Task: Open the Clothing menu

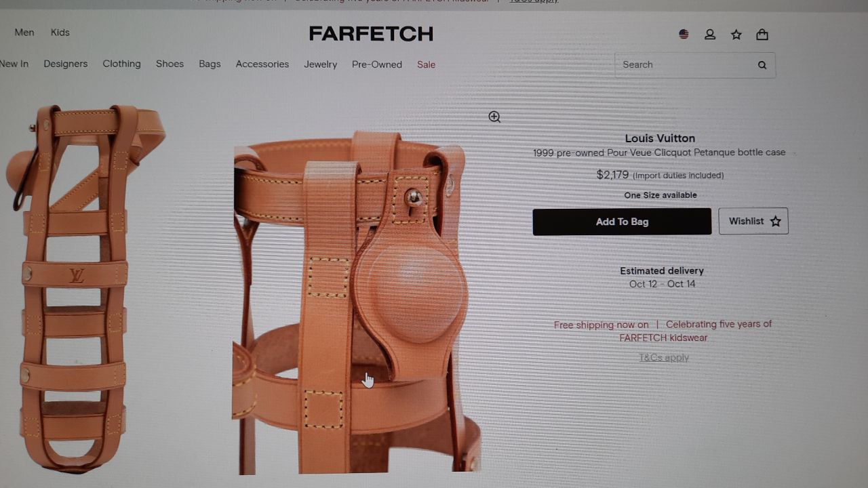Action: (122, 64)
